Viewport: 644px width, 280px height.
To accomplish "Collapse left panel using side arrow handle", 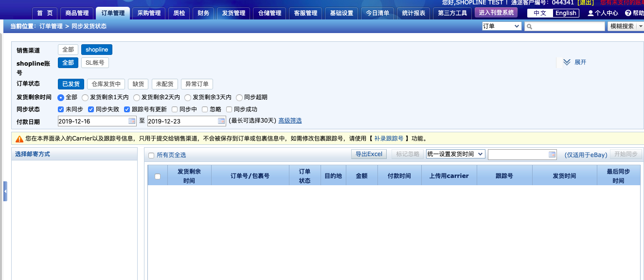I will tap(5, 191).
